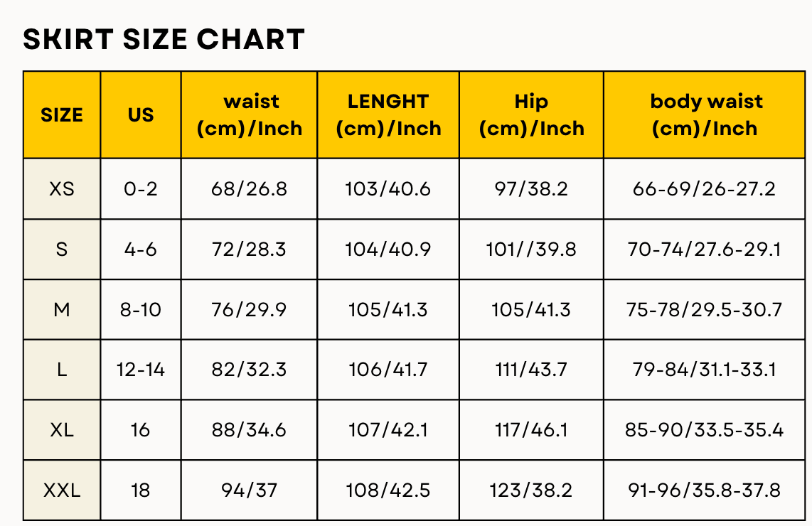The height and width of the screenshot is (526, 812).
Task: Select the XS size row label
Action: tap(62, 189)
